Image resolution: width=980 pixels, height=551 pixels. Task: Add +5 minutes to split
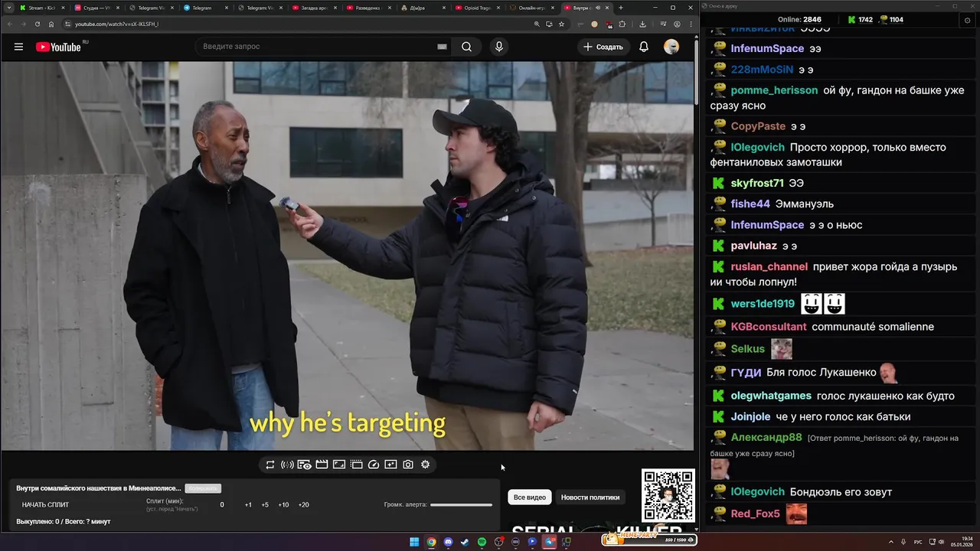pyautogui.click(x=265, y=505)
